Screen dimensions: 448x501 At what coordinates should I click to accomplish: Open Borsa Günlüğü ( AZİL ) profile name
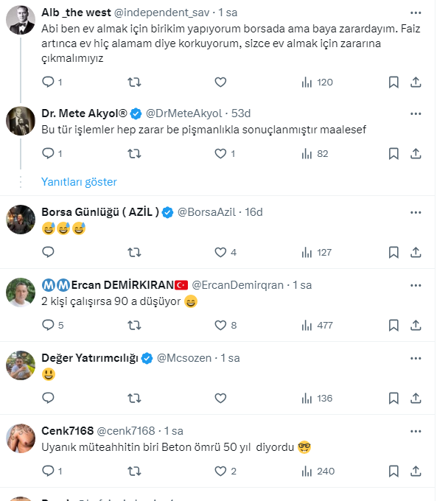click(99, 212)
